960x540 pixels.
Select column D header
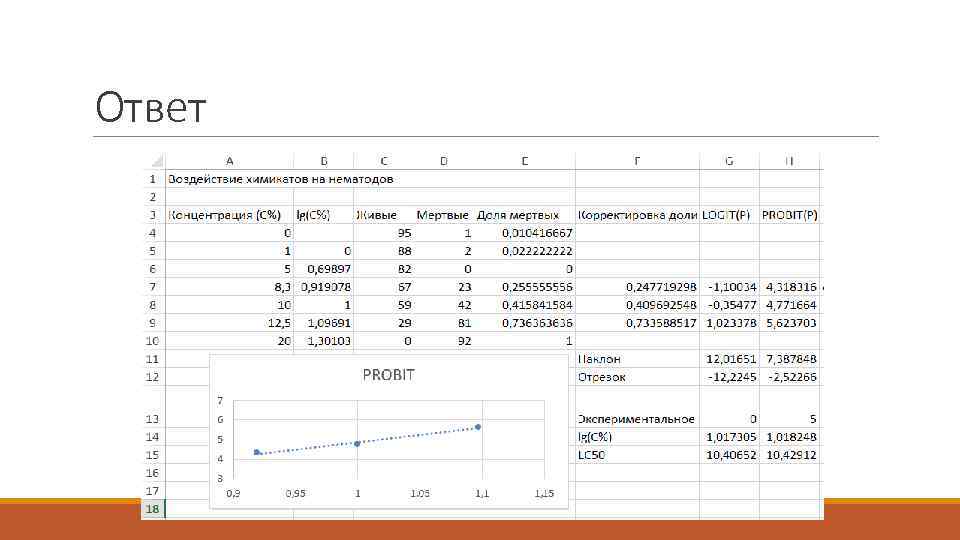(444, 161)
